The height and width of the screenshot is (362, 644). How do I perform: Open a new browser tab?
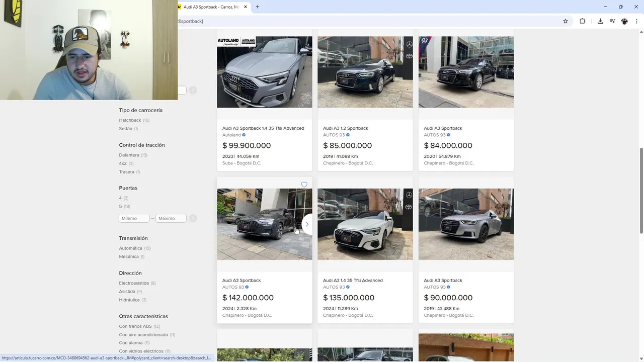tap(257, 7)
